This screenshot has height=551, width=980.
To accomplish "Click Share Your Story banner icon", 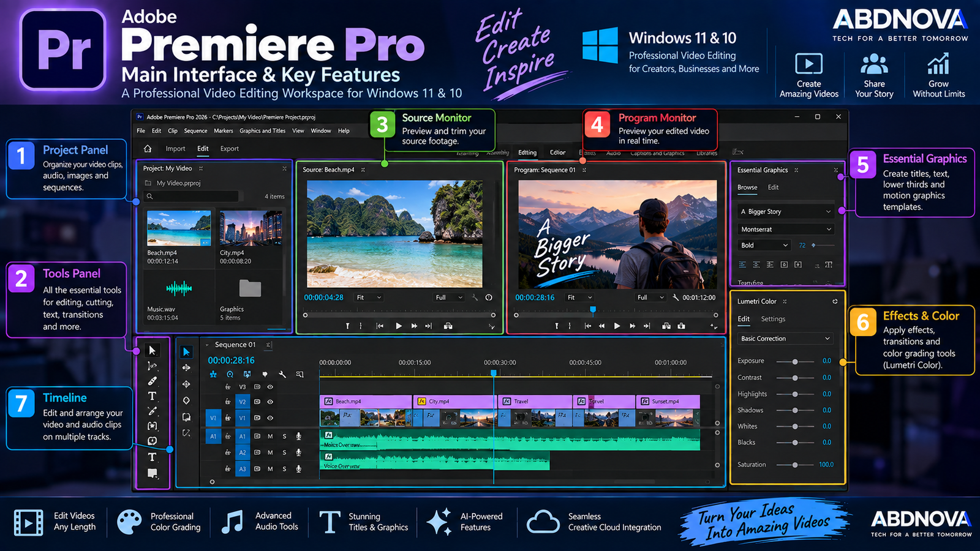I will coord(874,64).
